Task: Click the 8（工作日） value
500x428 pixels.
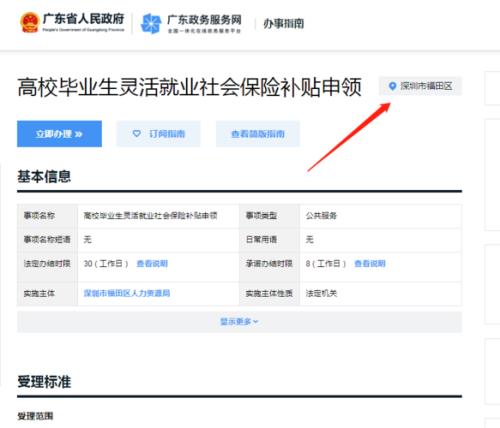Action: point(326,264)
